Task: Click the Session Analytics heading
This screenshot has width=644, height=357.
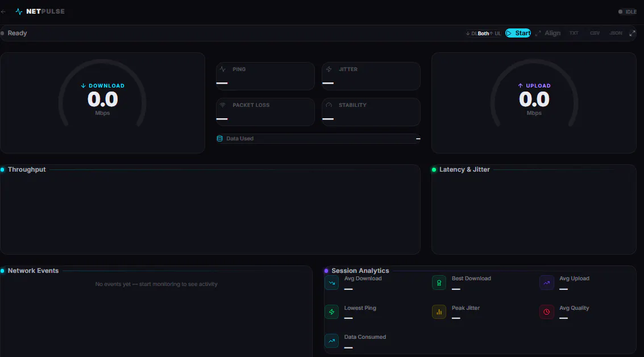Action: coord(360,271)
